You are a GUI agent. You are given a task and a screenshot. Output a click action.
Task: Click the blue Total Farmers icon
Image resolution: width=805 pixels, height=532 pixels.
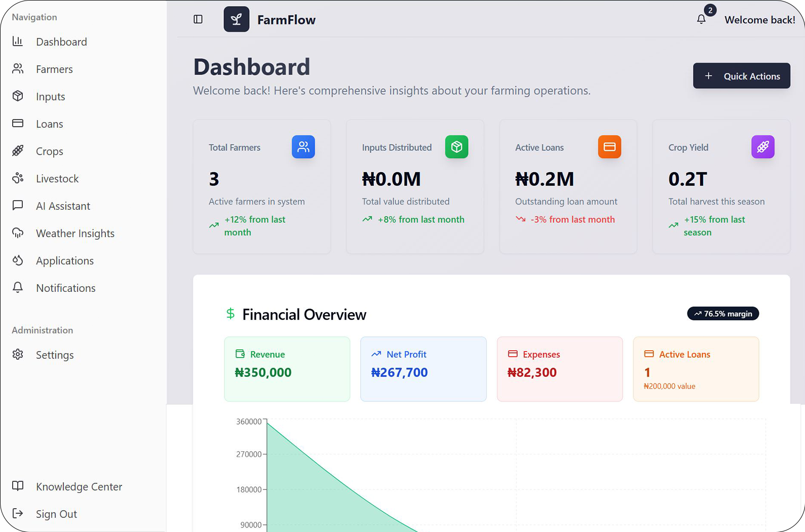[303, 147]
